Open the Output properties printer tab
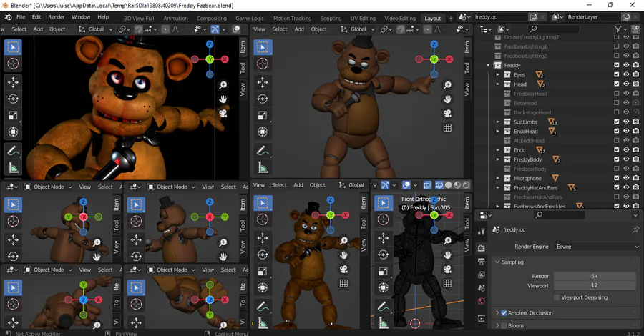This screenshot has width=644, height=336. pos(482,262)
